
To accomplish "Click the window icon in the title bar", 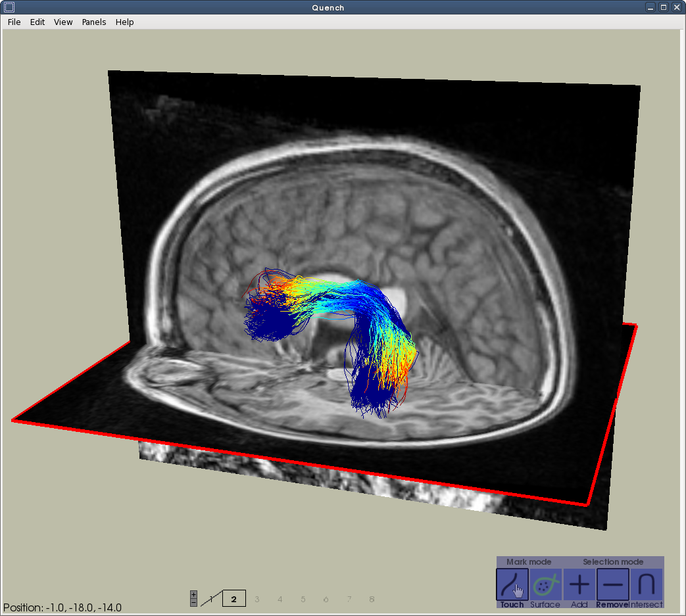I will click(9, 7).
